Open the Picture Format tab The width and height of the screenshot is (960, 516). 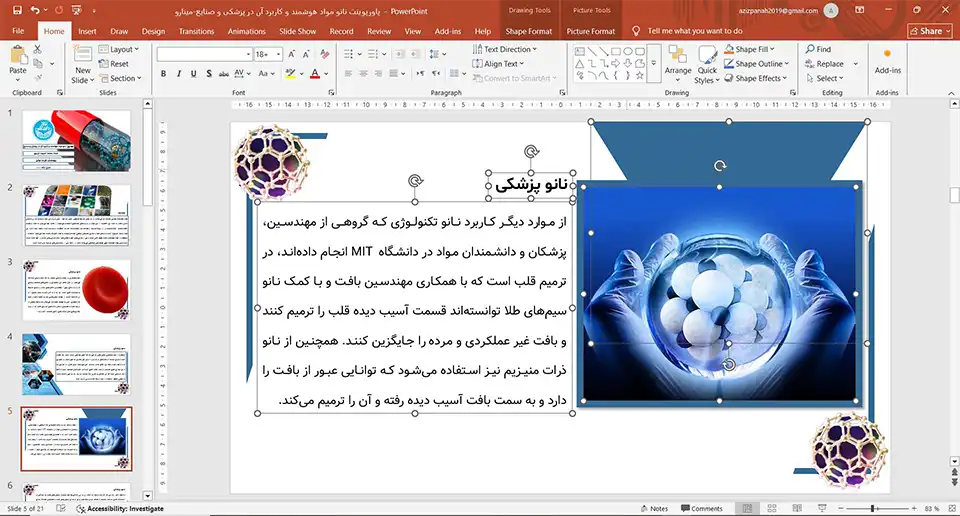[591, 31]
